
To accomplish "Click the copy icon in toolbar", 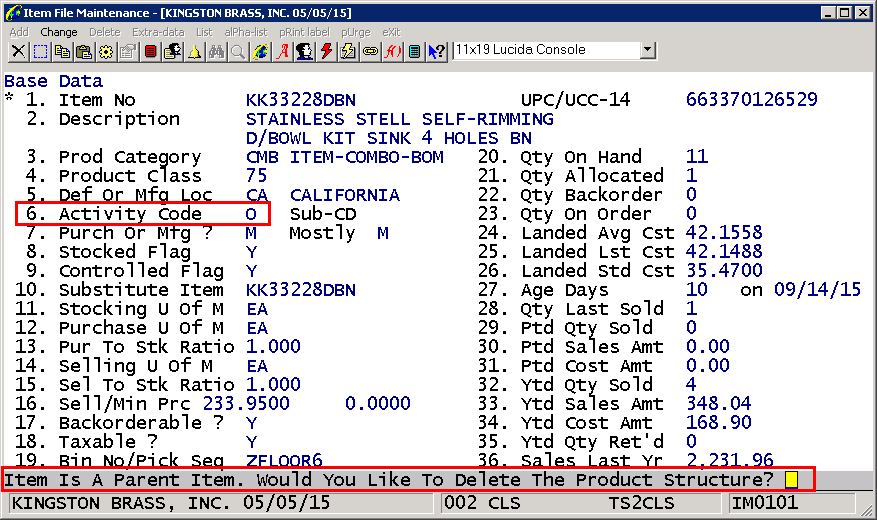I will pyautogui.click(x=62, y=52).
